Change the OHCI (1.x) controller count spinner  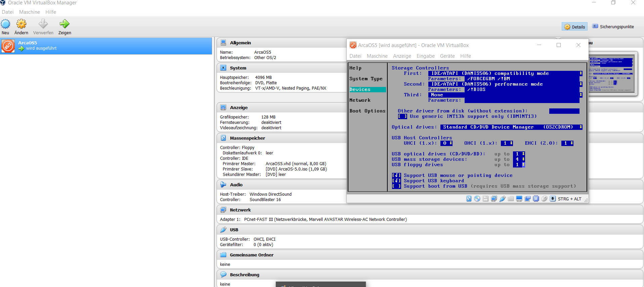pos(507,143)
